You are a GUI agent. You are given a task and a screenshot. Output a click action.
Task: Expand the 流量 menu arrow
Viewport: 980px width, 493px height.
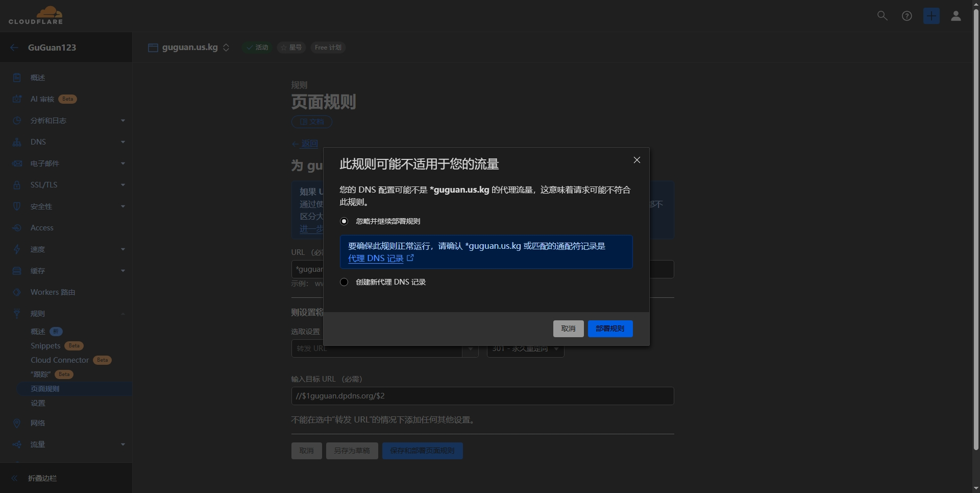[123, 444]
